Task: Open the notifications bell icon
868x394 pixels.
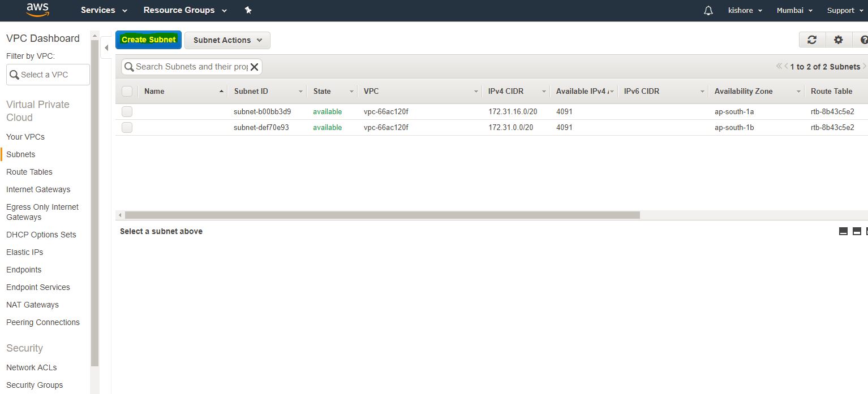Action: [x=708, y=11]
